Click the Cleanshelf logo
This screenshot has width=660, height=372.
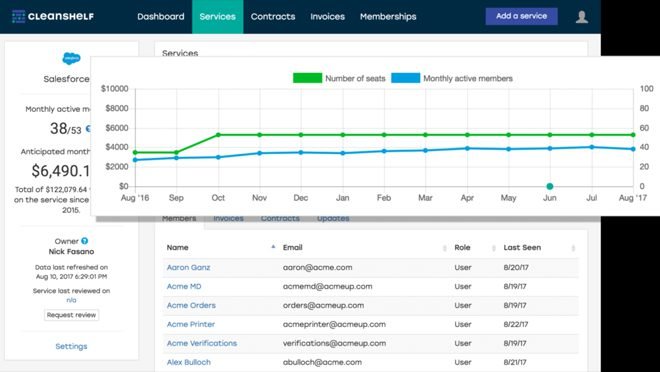pyautogui.click(x=53, y=16)
